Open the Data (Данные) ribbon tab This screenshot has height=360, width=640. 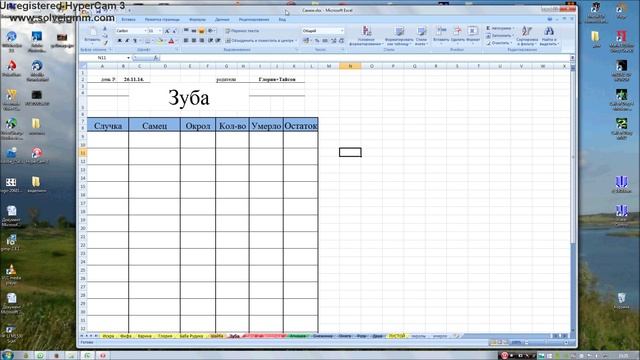[x=222, y=20]
